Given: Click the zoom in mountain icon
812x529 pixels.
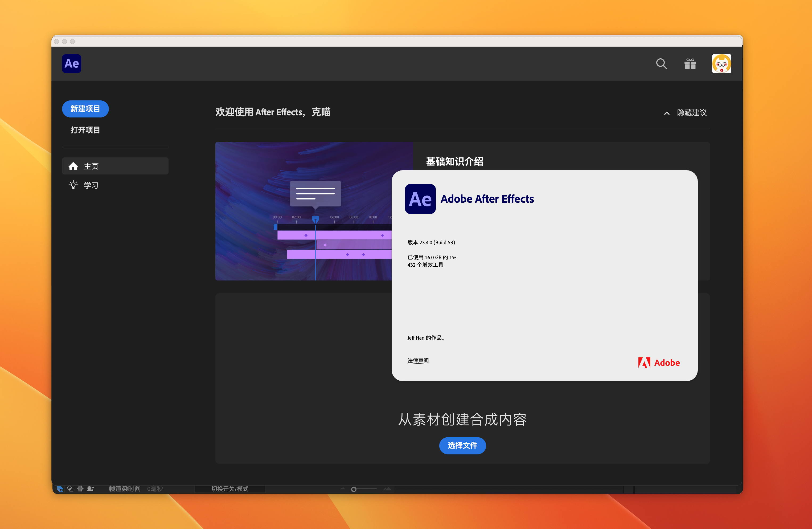Looking at the screenshot, I should [x=387, y=489].
